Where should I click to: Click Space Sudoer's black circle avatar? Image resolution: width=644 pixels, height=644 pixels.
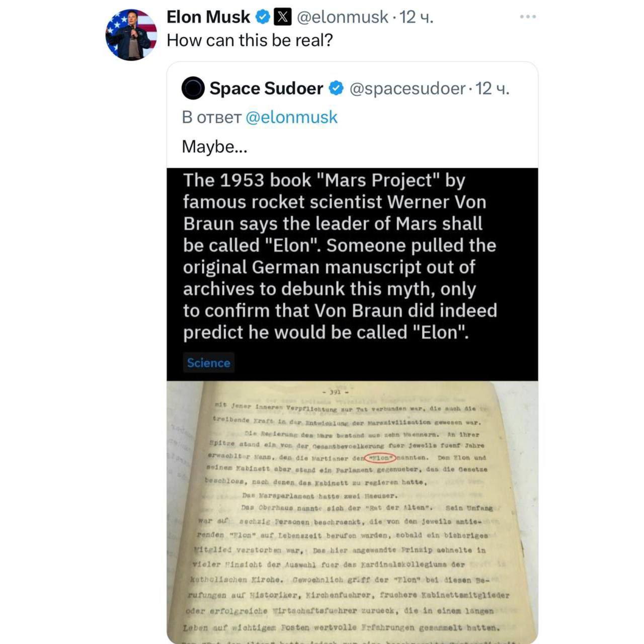point(193,89)
